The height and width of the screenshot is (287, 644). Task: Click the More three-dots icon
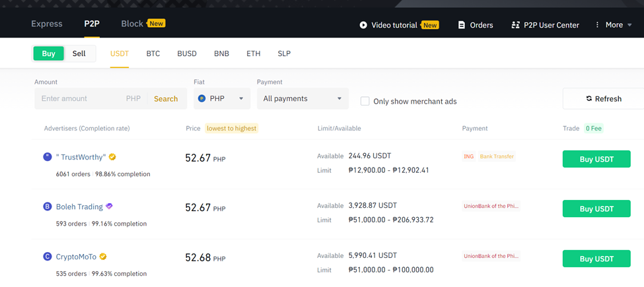pyautogui.click(x=597, y=25)
